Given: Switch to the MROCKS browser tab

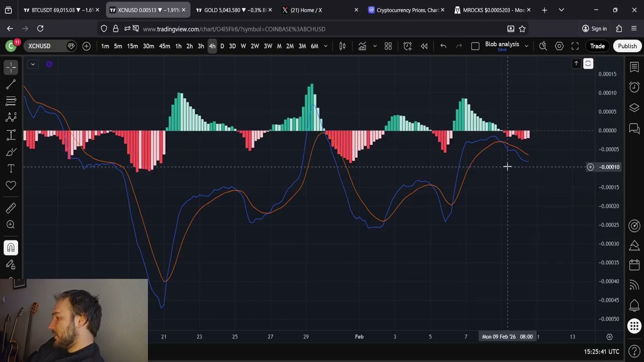Looking at the screenshot, I should 493,10.
